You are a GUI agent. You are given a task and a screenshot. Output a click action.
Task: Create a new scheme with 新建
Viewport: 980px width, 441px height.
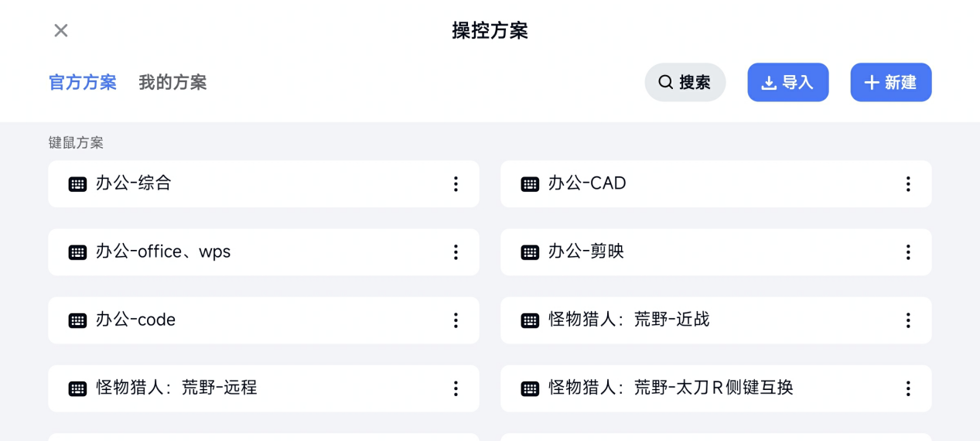point(890,82)
